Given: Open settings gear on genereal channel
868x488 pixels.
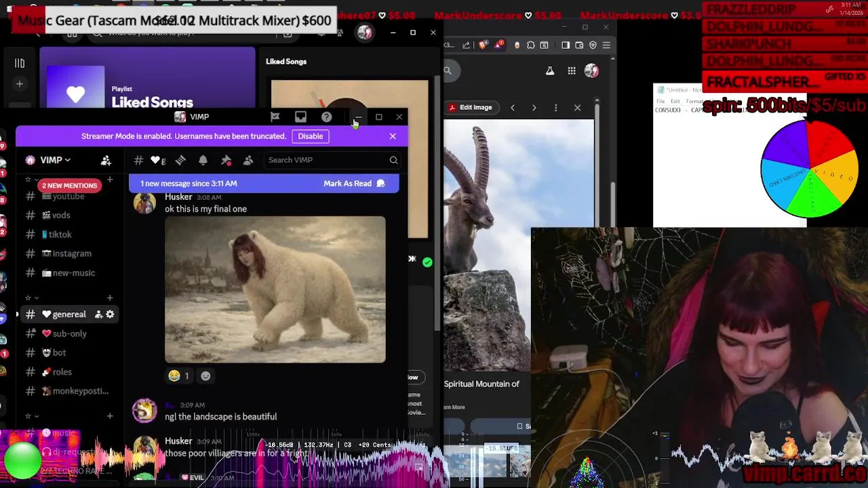Looking at the screenshot, I should [110, 314].
